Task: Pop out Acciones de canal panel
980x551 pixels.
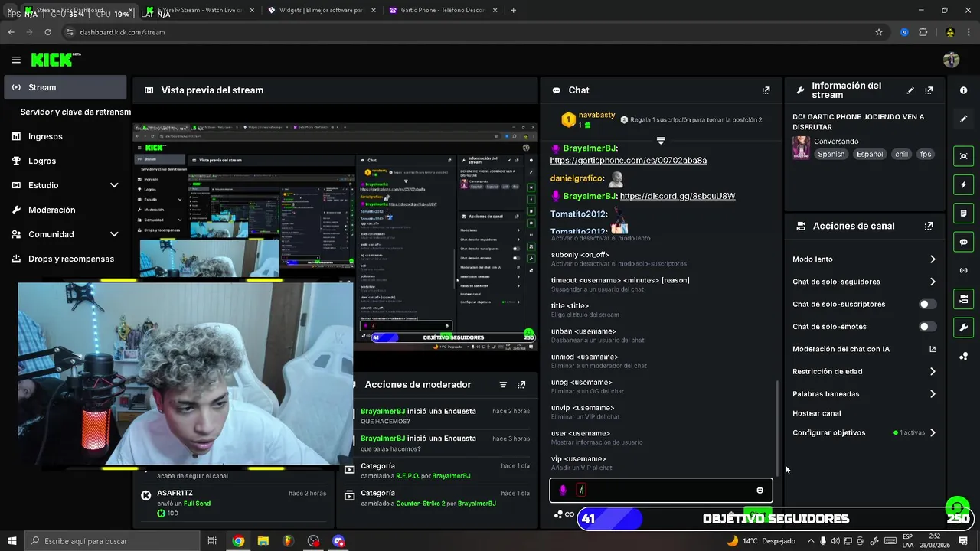Action: 929,226
